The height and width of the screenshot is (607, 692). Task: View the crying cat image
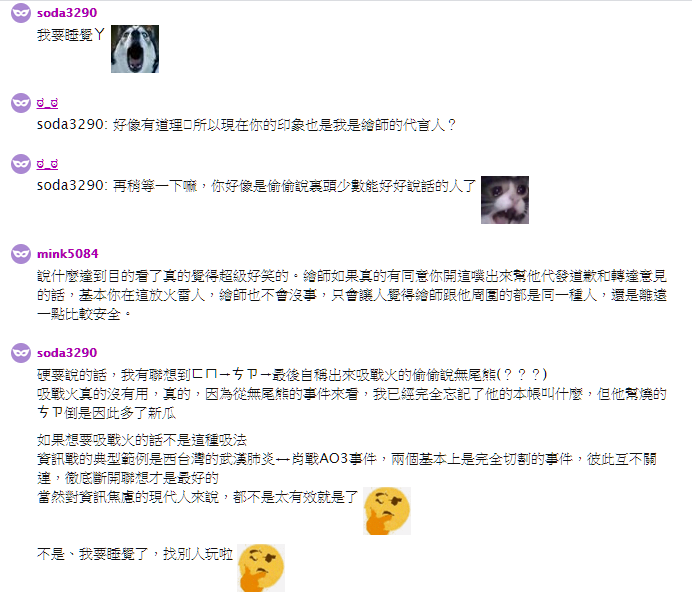505,200
